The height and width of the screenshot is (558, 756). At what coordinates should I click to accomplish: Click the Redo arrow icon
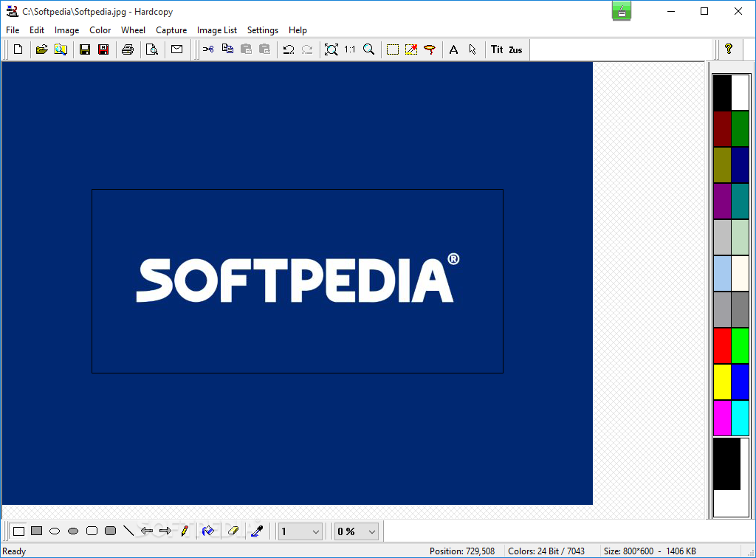pyautogui.click(x=307, y=49)
